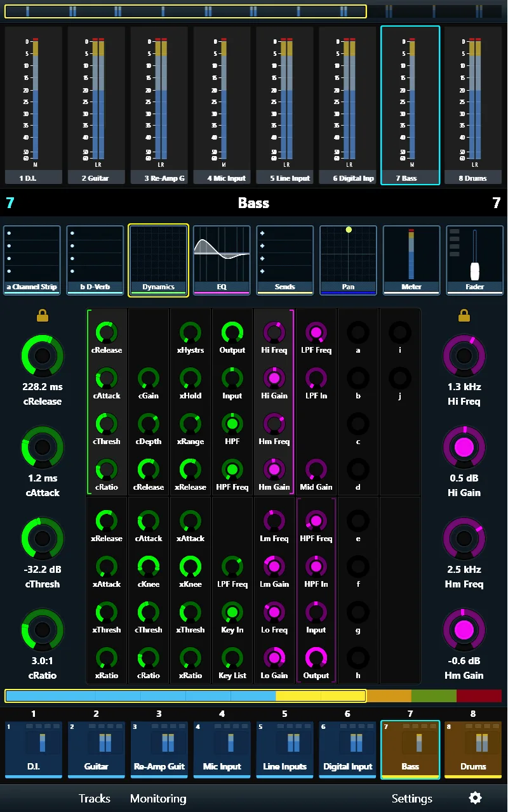Open the Tracks view
The height and width of the screenshot is (812, 508).
95,799
